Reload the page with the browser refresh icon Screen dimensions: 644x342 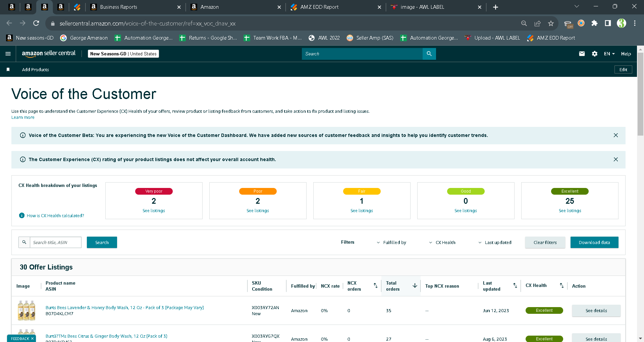tap(36, 23)
